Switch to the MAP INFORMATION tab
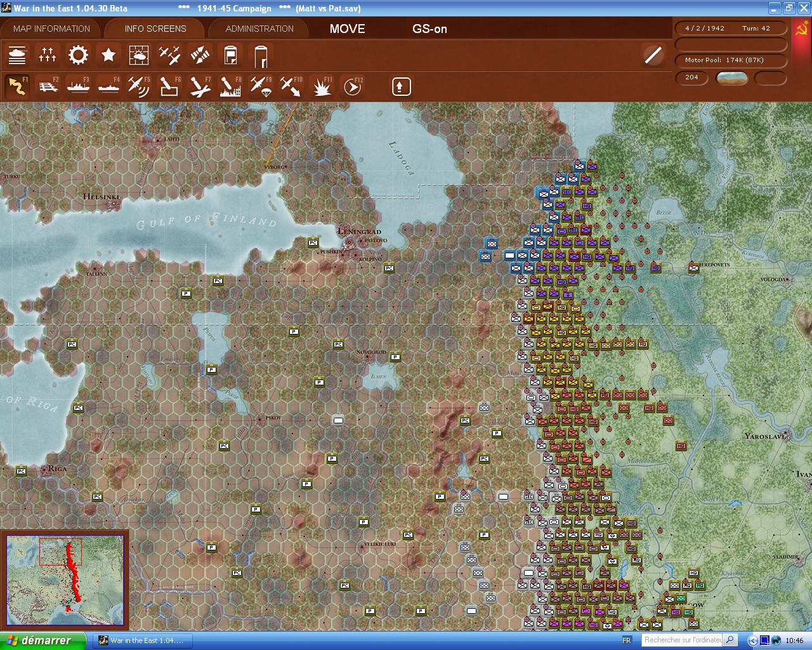 [51, 29]
